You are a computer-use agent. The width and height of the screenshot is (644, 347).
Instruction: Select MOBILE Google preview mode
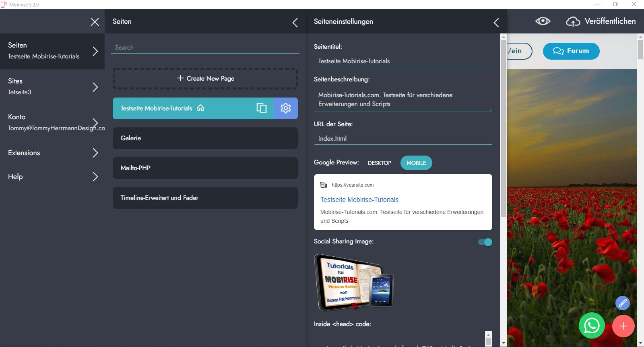(416, 163)
